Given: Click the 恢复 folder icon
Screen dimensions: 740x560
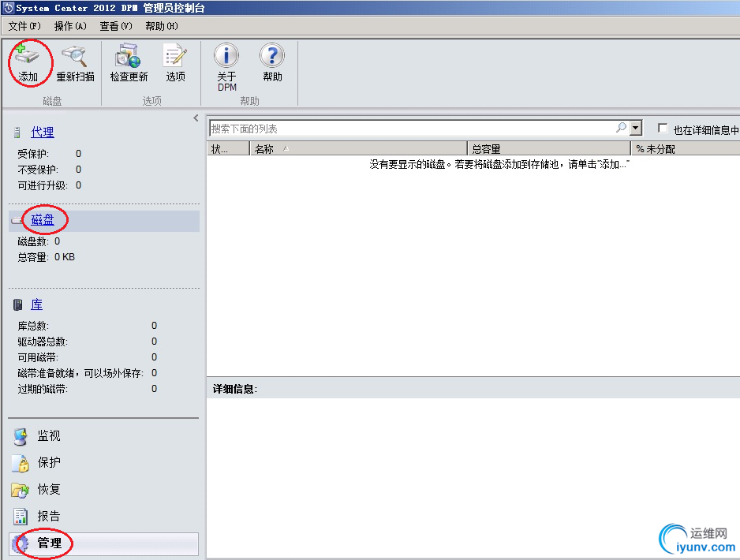Looking at the screenshot, I should 20,490.
